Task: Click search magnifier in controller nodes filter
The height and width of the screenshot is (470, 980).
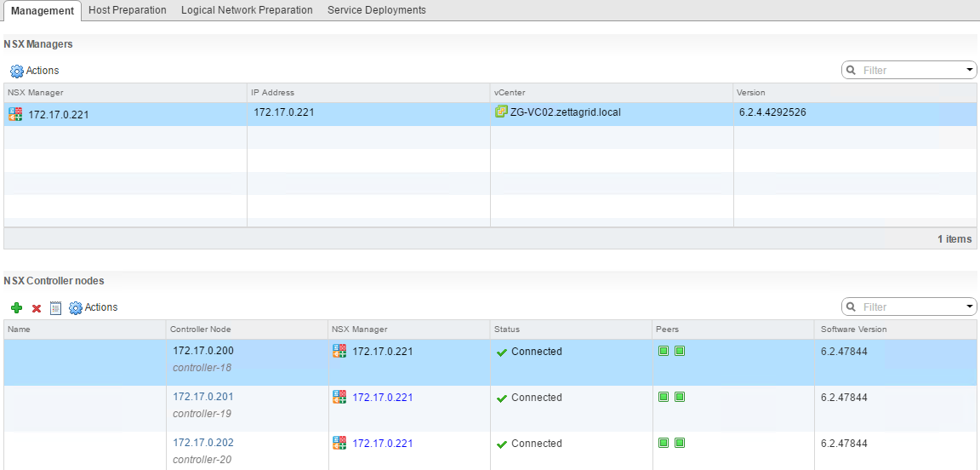Action: click(x=852, y=307)
